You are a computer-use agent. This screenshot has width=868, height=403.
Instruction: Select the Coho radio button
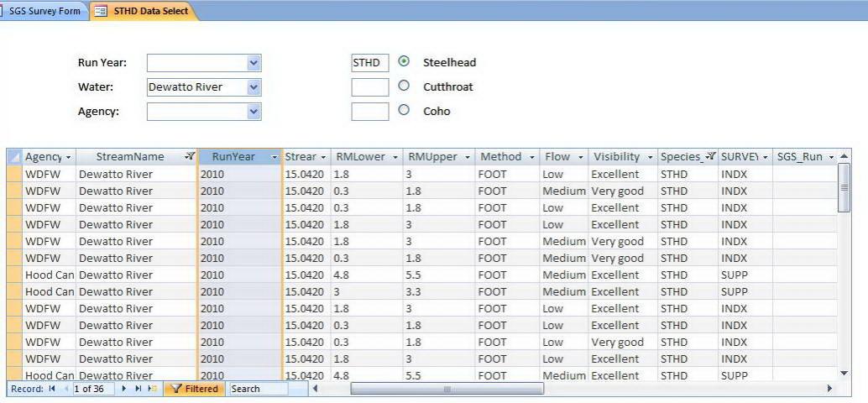[404, 110]
